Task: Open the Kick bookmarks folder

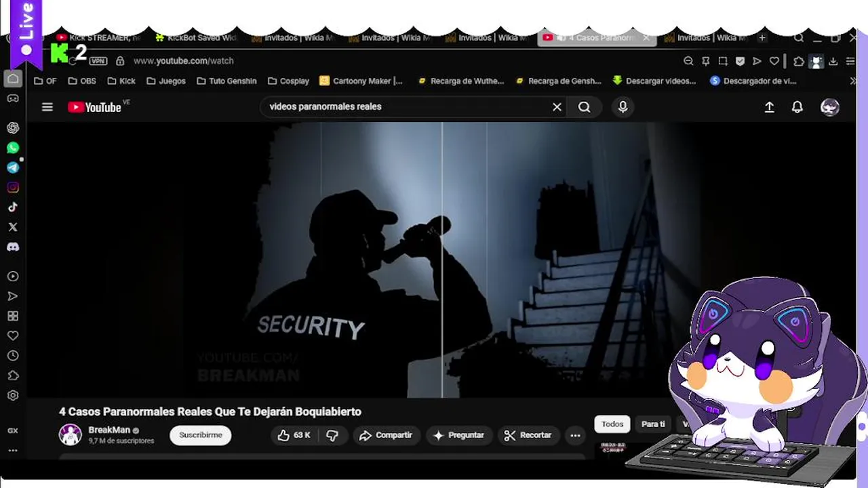Action: pos(121,81)
